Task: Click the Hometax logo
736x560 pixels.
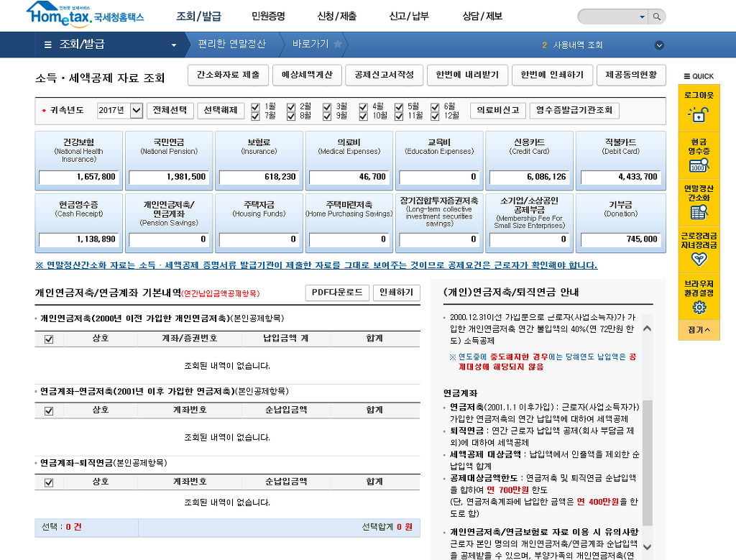Action: 85,13
